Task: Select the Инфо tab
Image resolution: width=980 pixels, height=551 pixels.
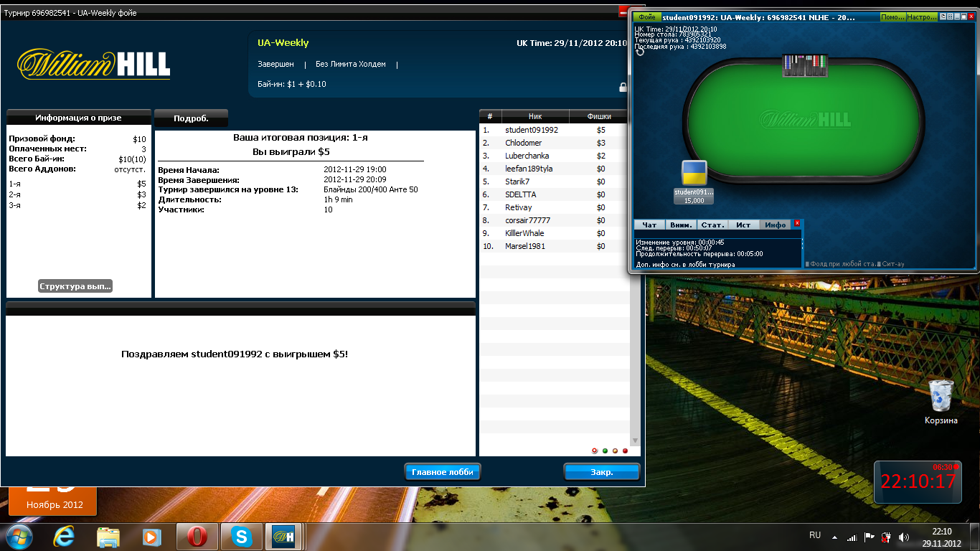Action: click(x=776, y=225)
